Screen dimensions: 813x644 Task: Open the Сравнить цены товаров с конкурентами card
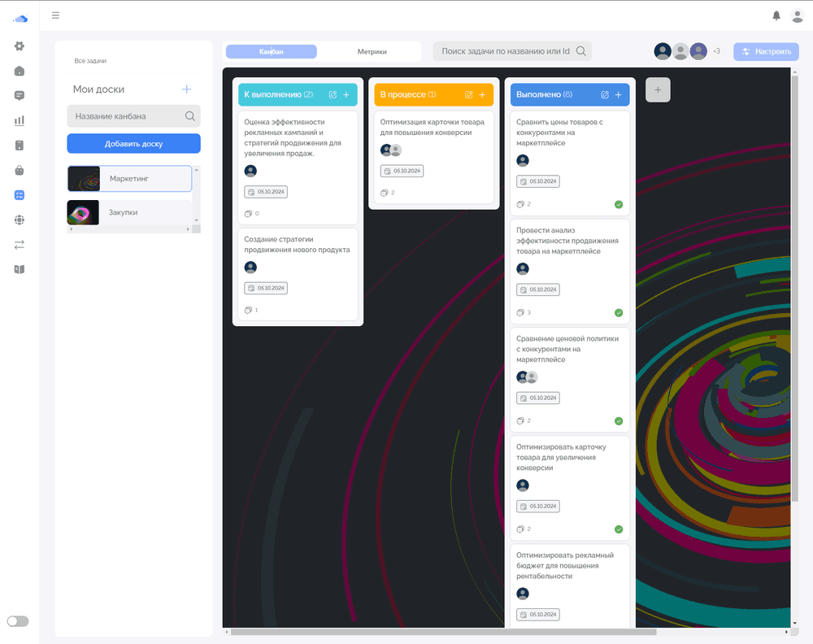click(570, 163)
